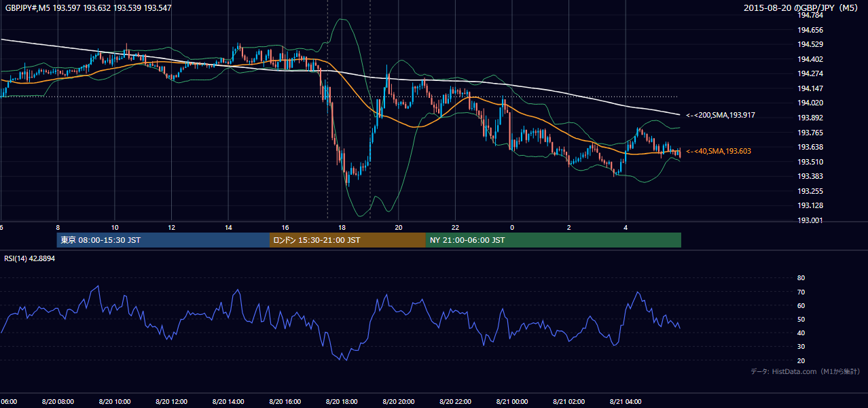This screenshot has height=408, width=868.
Task: Select the 東京 08:00-15:30 JST session bar
Action: [163, 240]
